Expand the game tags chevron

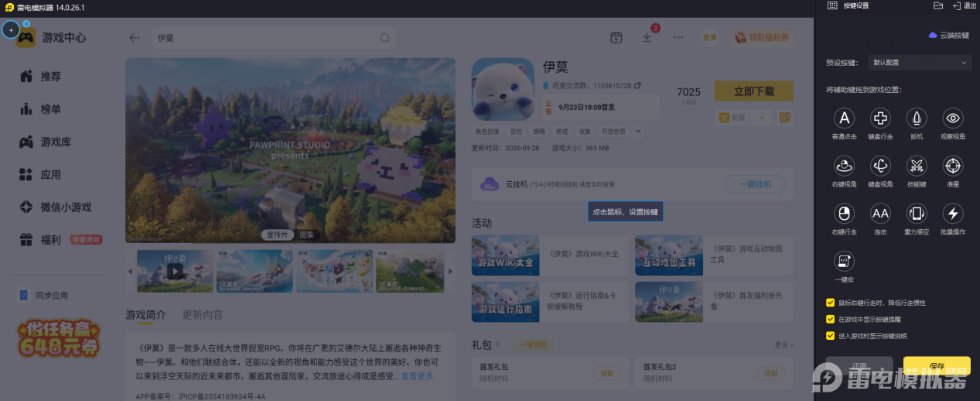tap(639, 132)
